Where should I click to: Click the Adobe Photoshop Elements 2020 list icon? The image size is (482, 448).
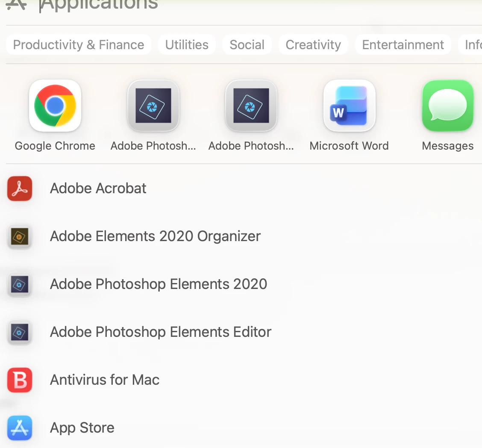click(20, 284)
